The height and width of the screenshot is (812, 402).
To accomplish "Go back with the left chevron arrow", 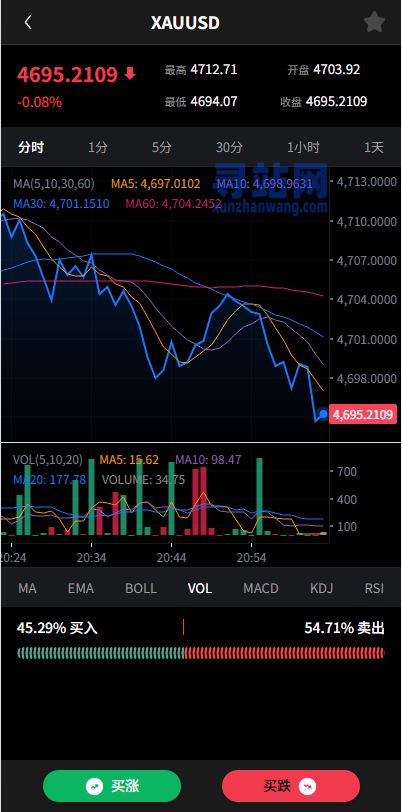I will (28, 23).
